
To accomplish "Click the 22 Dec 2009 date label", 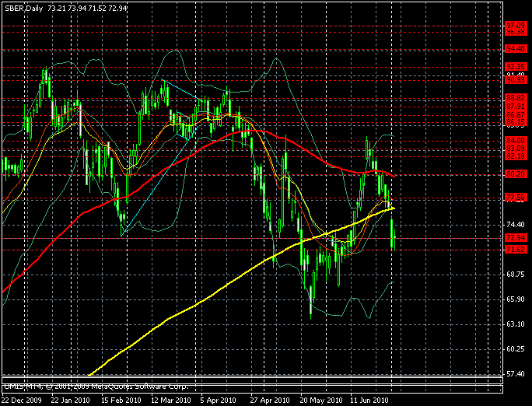I will point(22,401).
